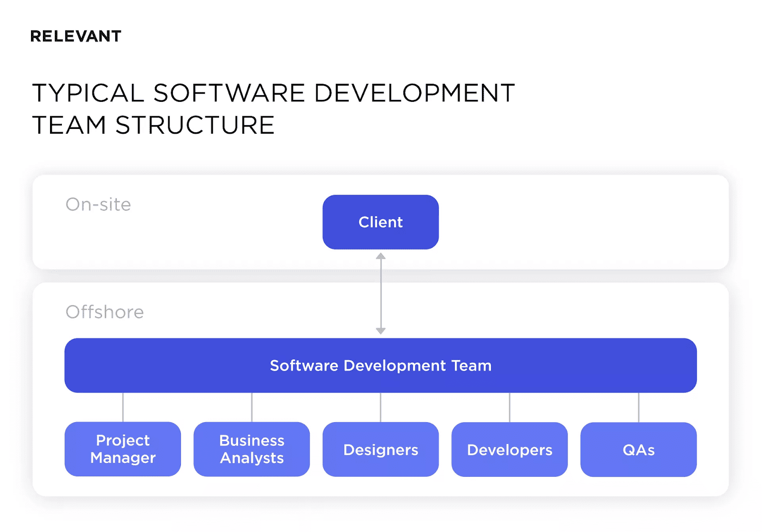Click the line above Developers
The height and width of the screenshot is (532, 762).
(x=509, y=408)
